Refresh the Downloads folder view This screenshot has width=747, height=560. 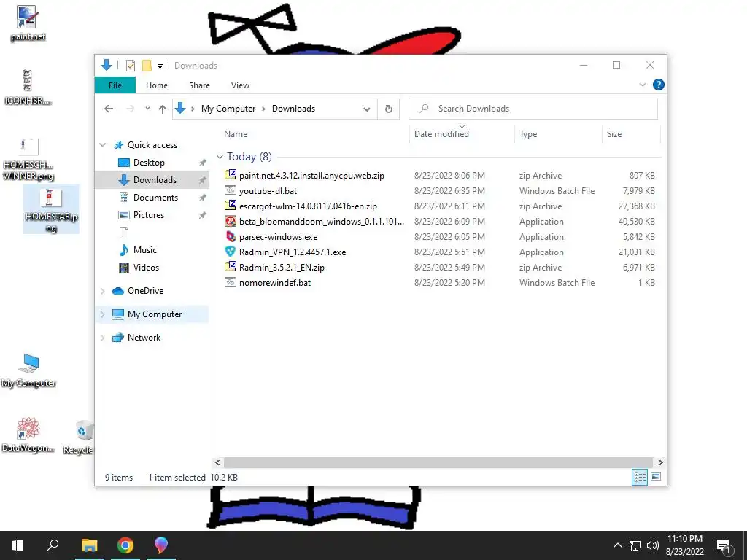389,109
